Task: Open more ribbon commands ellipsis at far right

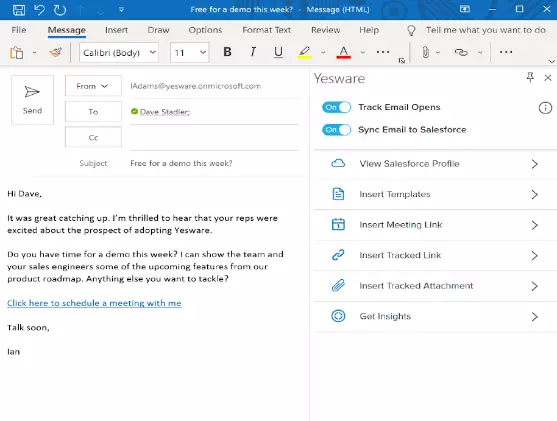Action: pos(506,52)
